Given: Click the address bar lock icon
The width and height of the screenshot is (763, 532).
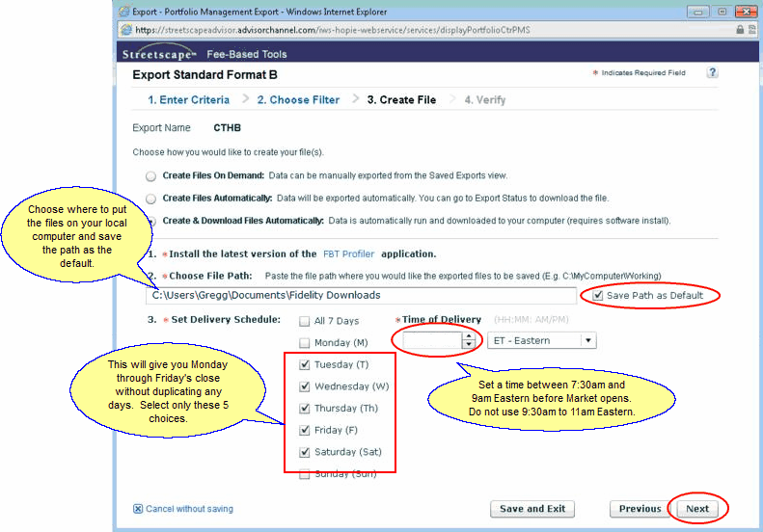Looking at the screenshot, I should (x=740, y=30).
